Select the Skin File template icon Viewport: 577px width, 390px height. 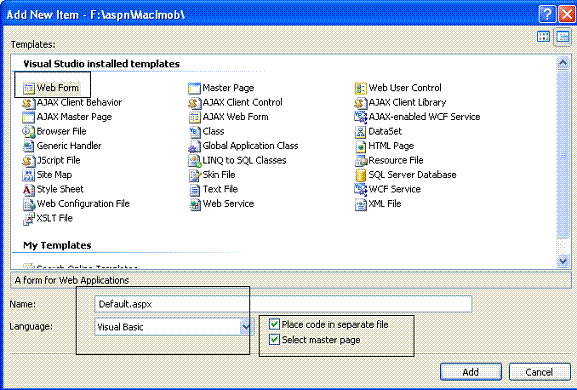pos(194,175)
